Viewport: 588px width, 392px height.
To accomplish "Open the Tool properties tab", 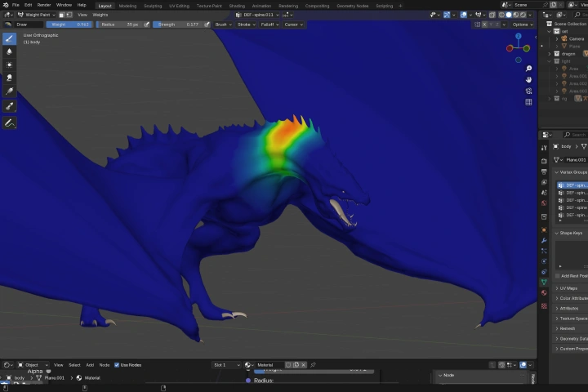I will [544, 148].
